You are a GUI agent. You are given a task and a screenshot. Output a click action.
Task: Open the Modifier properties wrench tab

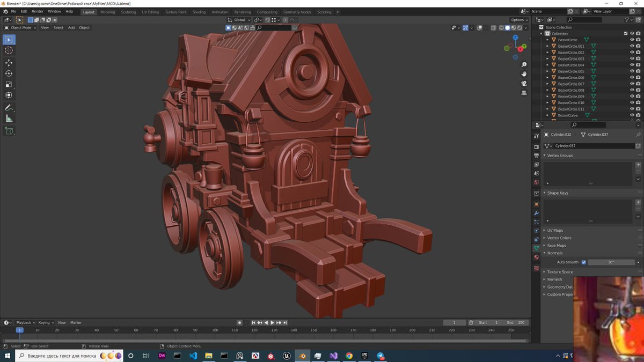click(x=536, y=213)
